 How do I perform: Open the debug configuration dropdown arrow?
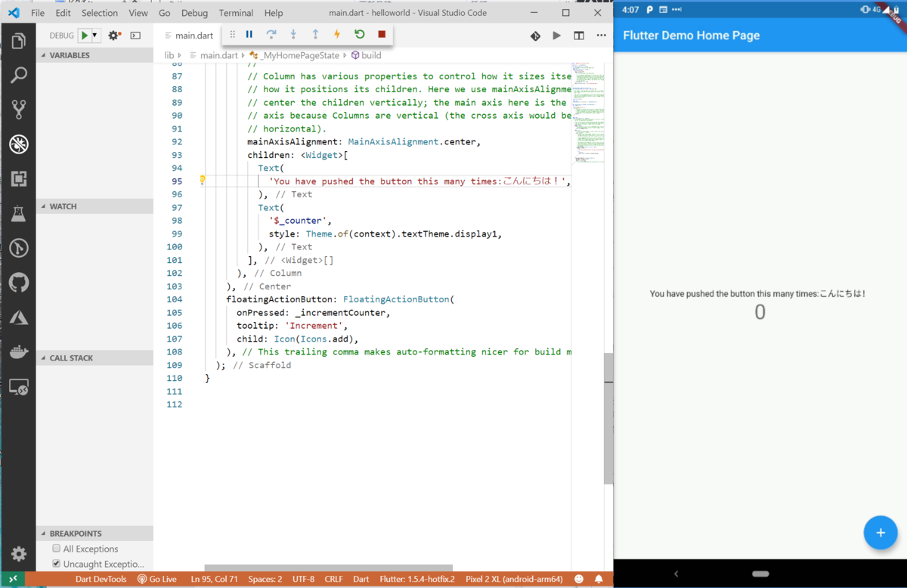[95, 36]
